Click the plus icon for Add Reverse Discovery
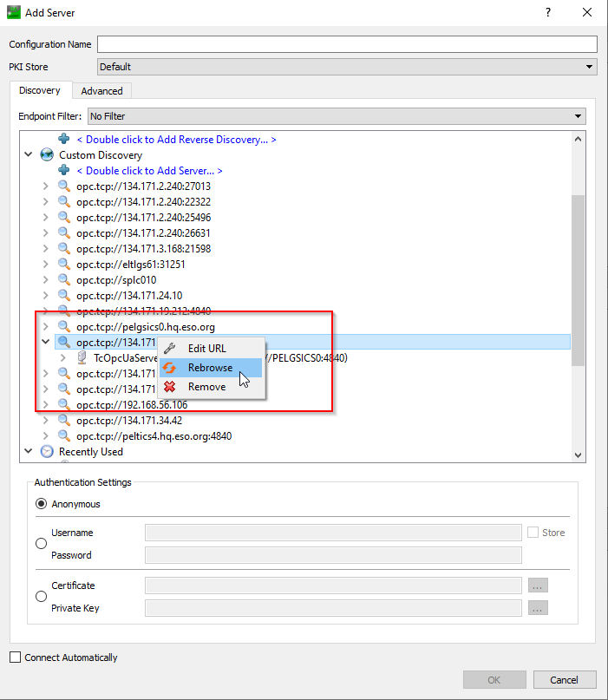The height and width of the screenshot is (700, 608). click(64, 139)
